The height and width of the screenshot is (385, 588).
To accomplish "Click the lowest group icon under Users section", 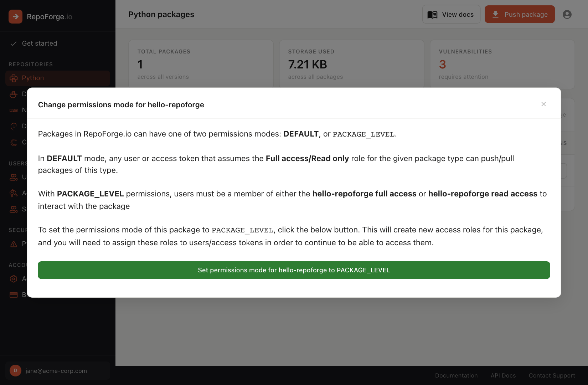I will [x=14, y=209].
